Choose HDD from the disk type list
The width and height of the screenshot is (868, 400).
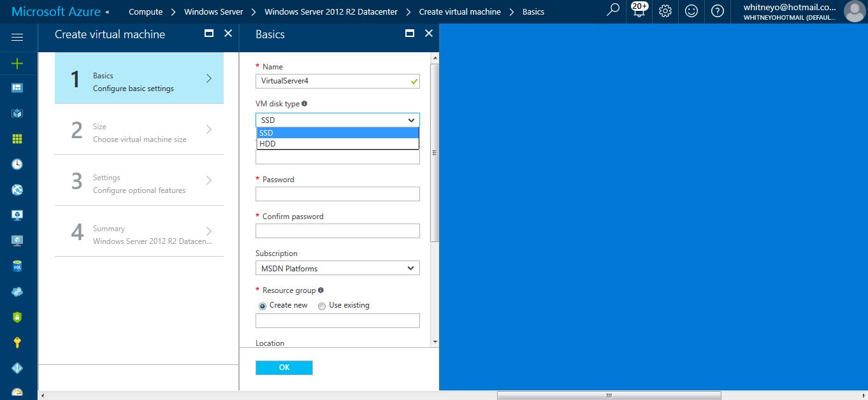338,144
